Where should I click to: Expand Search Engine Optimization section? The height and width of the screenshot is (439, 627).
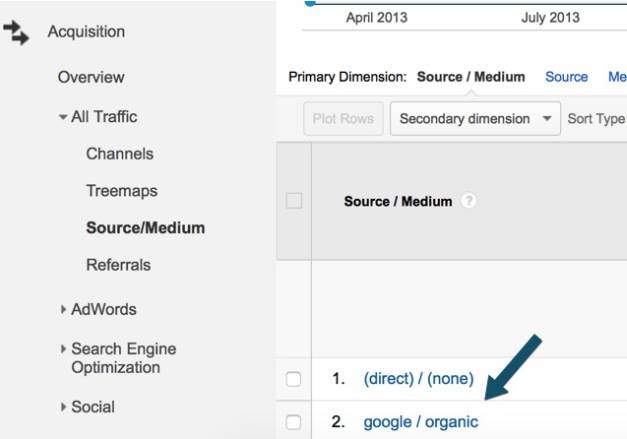63,349
